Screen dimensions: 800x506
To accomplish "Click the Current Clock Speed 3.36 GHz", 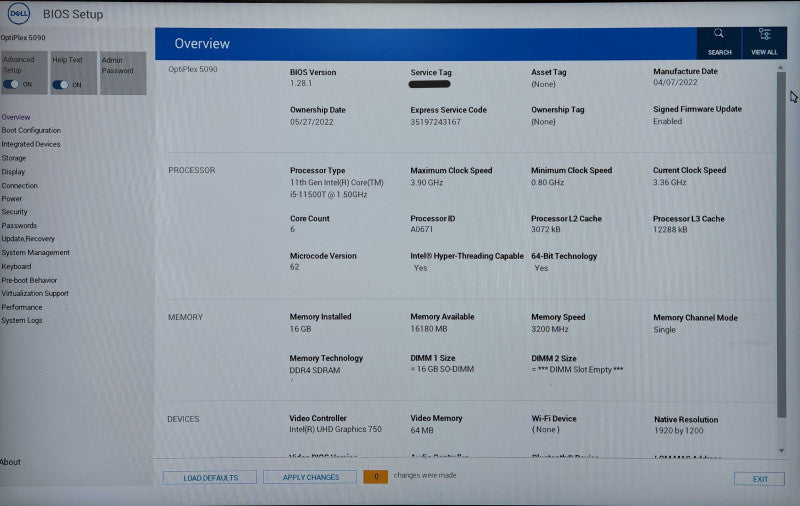I will 669,182.
